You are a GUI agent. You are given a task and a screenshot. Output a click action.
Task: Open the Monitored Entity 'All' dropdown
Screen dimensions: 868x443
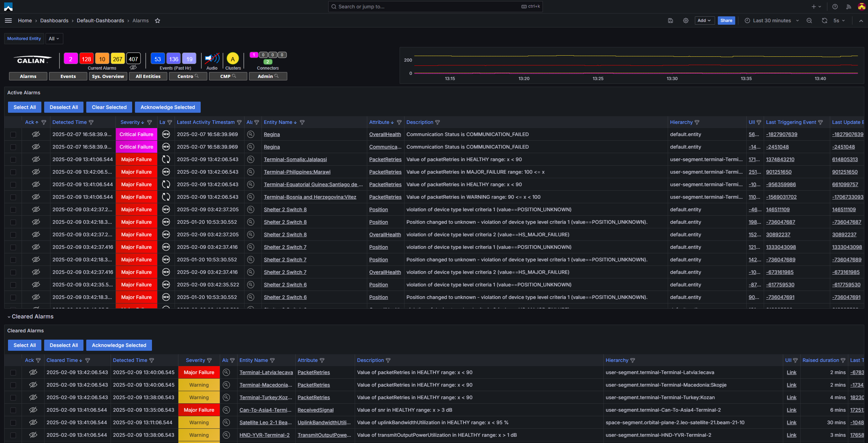tap(54, 39)
